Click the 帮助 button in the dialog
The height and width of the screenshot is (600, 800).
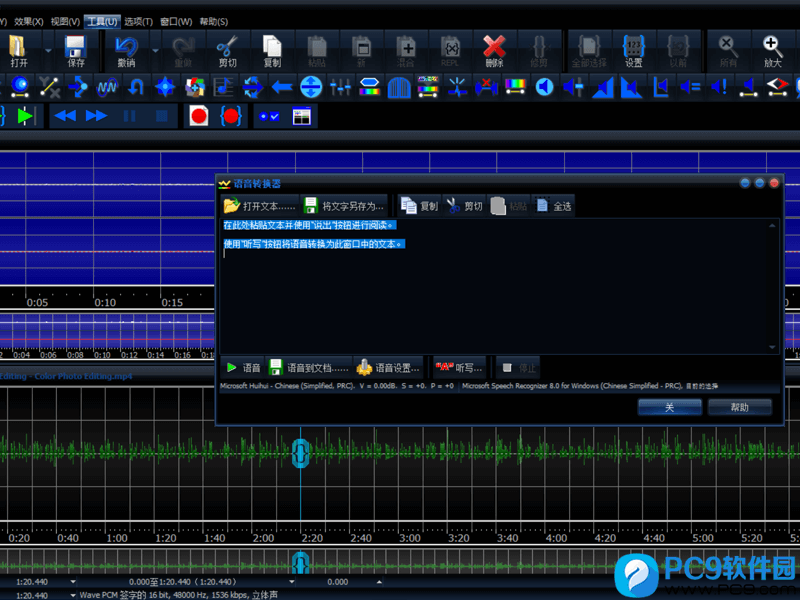click(x=739, y=407)
